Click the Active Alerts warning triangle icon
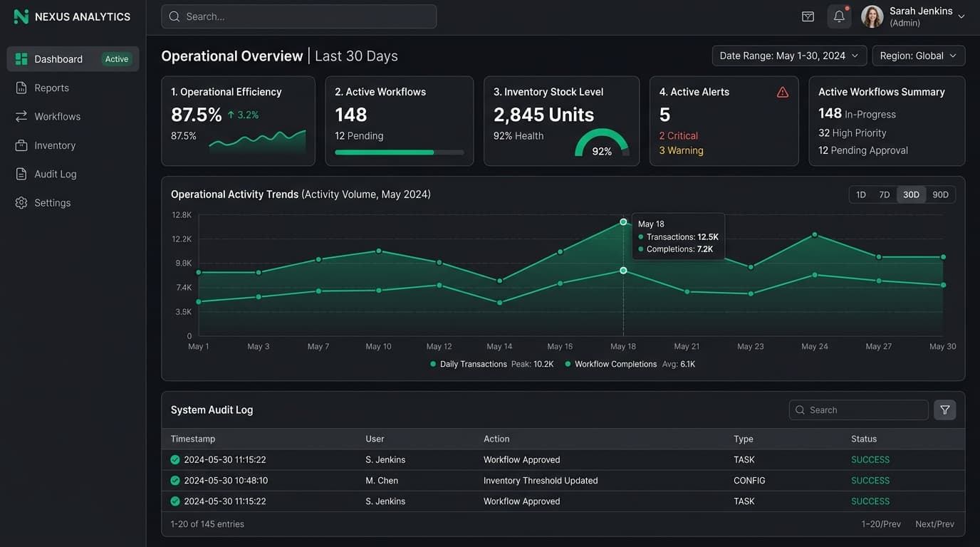The width and height of the screenshot is (980, 547). click(783, 92)
